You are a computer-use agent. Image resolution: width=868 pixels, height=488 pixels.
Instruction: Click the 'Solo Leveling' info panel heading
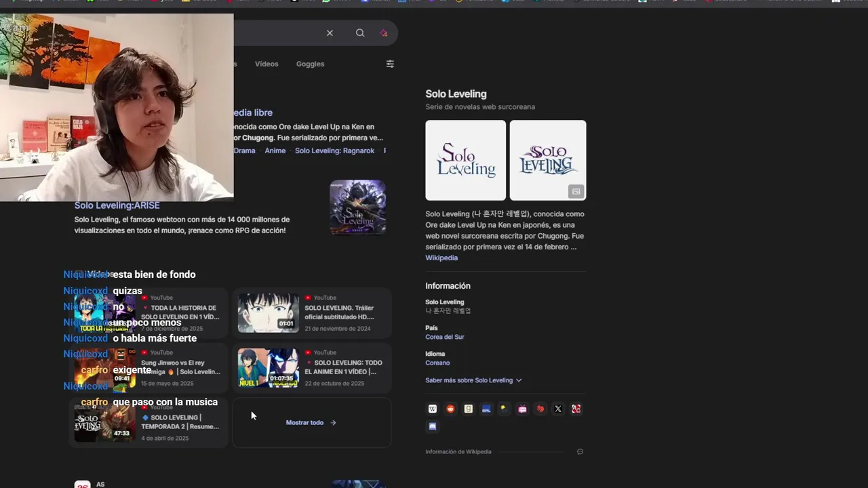point(456,94)
